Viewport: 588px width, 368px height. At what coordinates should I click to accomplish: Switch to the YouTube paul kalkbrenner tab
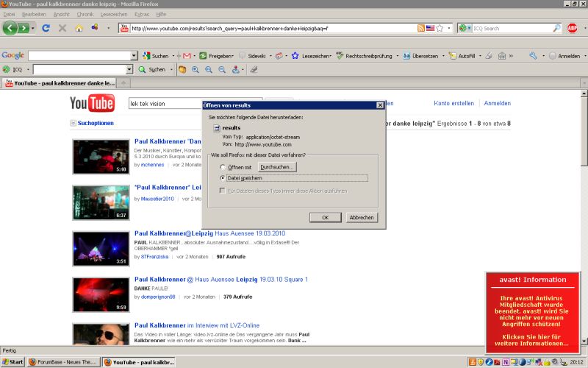(x=60, y=83)
